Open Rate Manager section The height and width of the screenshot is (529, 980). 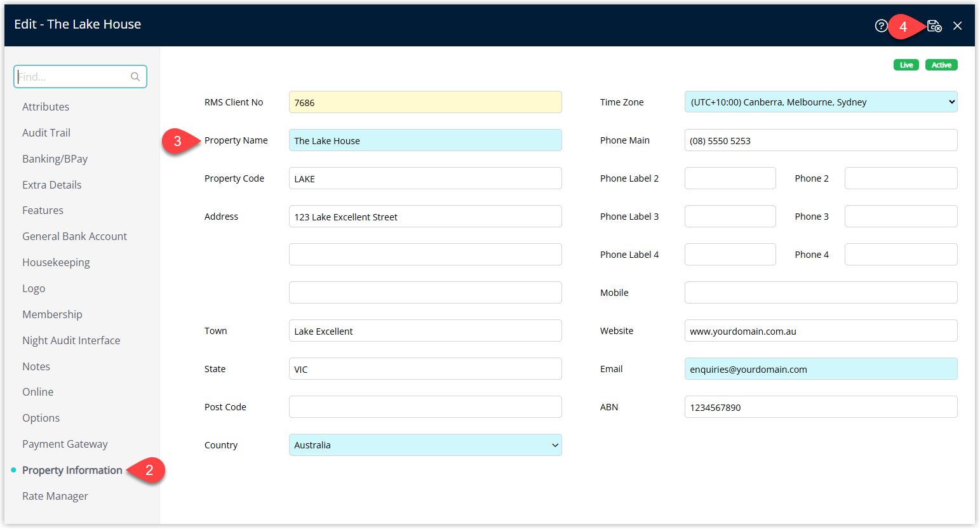(55, 496)
